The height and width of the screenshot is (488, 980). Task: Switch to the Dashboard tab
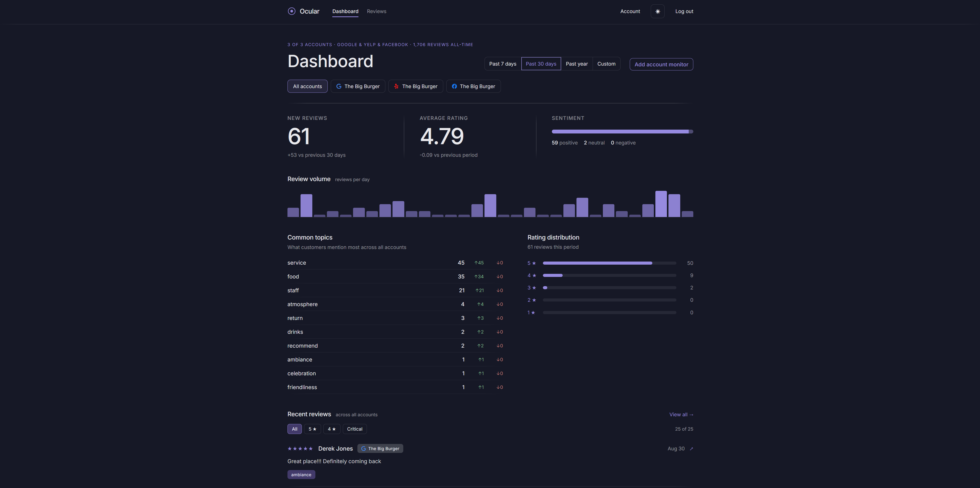(x=345, y=12)
